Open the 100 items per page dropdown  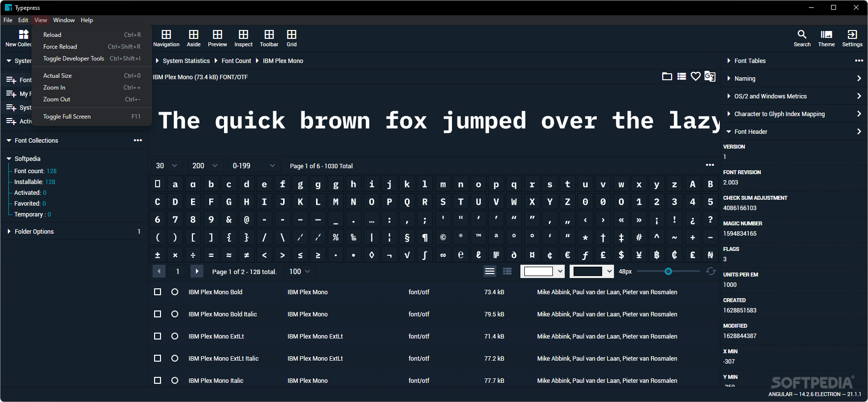click(x=300, y=271)
